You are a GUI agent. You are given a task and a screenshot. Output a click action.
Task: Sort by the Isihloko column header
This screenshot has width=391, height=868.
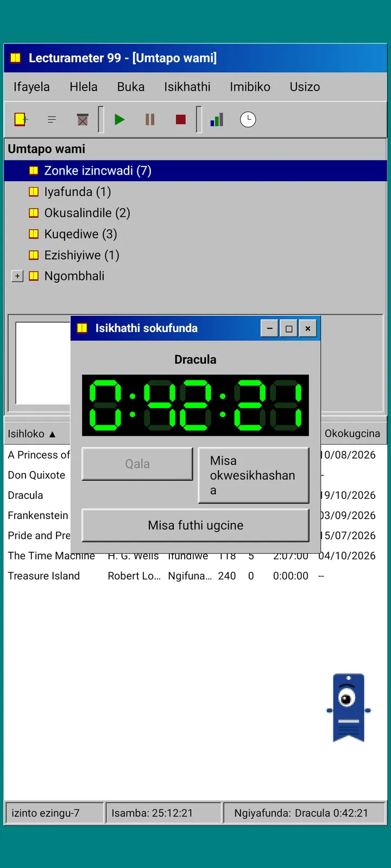click(37, 433)
